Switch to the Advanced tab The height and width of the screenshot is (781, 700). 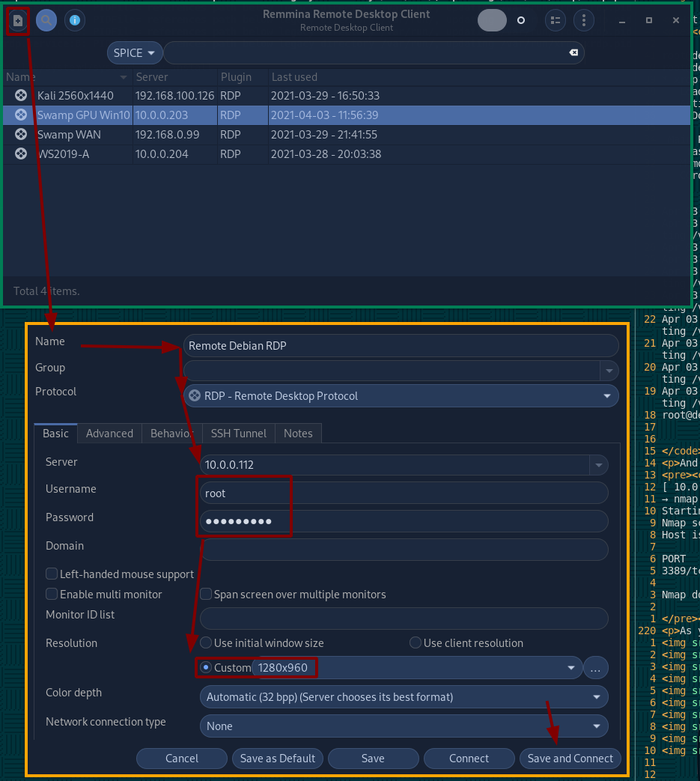(x=109, y=434)
